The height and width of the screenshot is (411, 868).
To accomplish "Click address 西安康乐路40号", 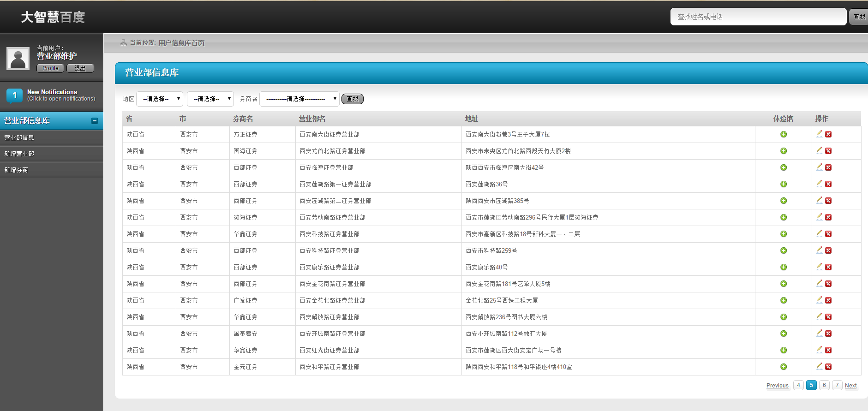I will [487, 267].
